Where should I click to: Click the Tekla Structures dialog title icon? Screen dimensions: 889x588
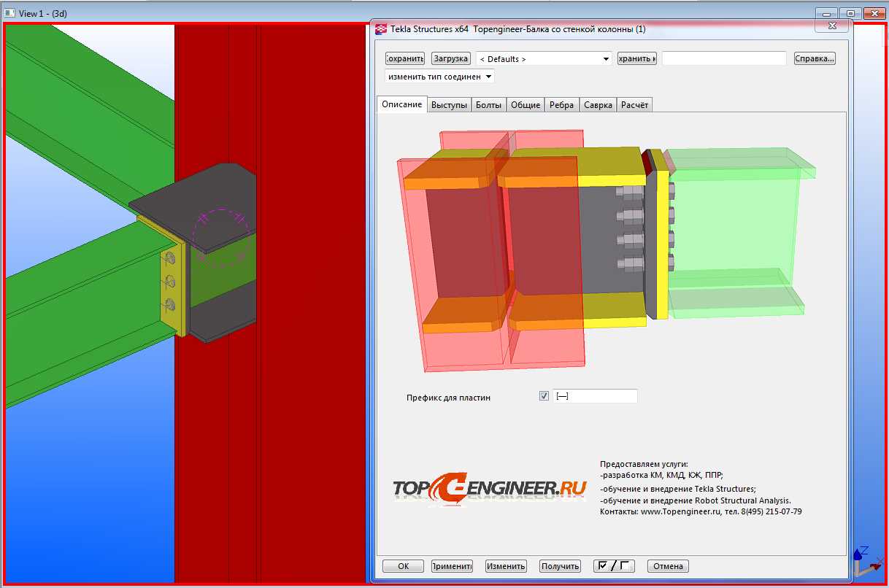click(380, 29)
